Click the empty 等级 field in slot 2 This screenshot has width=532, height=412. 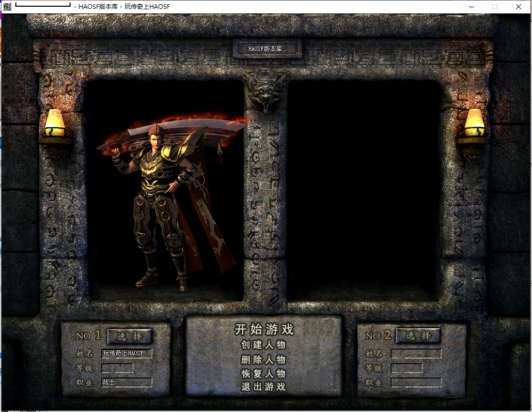[x=406, y=368]
